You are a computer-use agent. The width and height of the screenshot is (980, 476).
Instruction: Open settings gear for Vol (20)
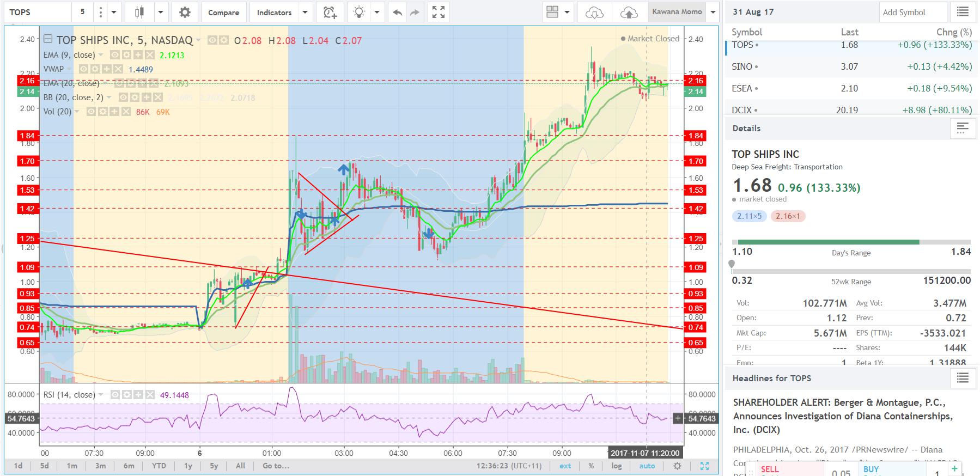(x=103, y=112)
